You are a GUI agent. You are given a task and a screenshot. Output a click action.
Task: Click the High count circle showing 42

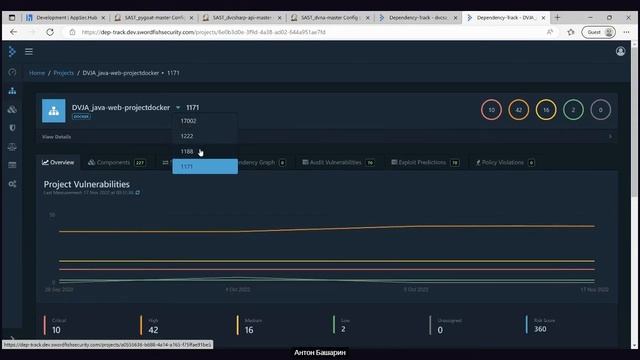coord(518,110)
